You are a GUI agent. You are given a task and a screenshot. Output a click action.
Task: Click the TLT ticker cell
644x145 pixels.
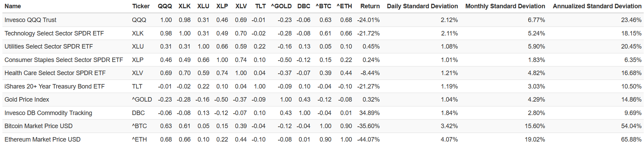137,86
